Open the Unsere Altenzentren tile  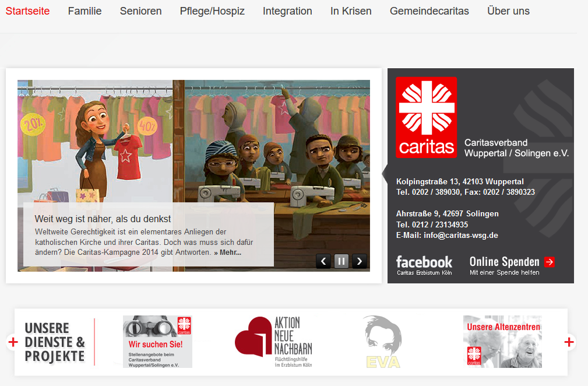point(502,342)
